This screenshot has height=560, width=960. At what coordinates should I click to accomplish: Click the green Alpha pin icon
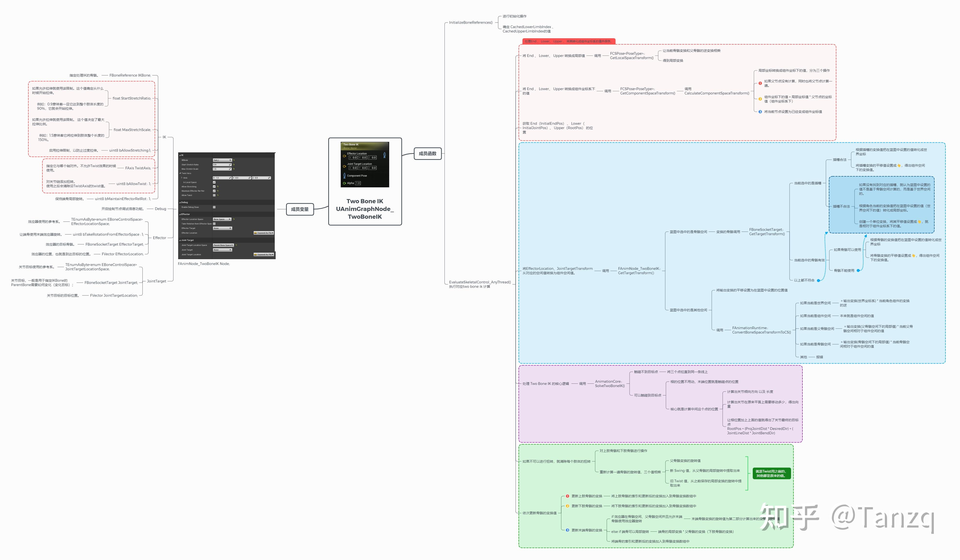pyautogui.click(x=345, y=183)
